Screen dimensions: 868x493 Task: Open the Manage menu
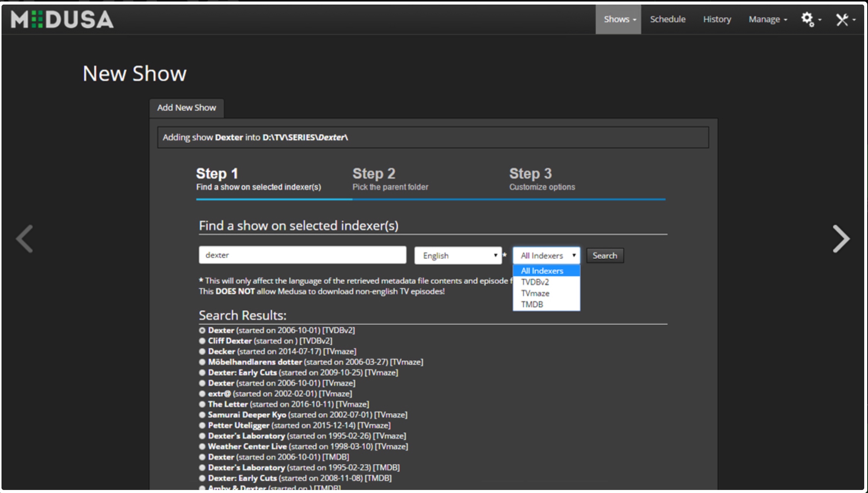pos(768,19)
